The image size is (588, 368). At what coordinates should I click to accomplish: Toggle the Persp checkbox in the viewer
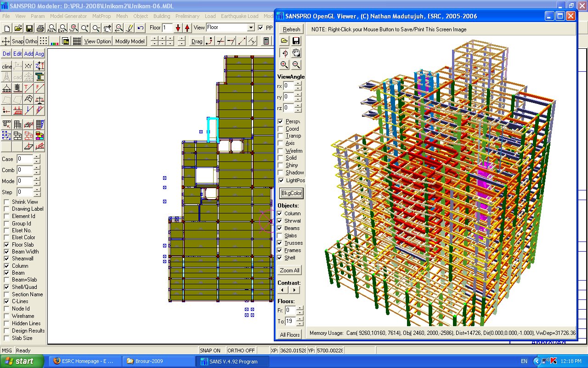click(x=281, y=121)
